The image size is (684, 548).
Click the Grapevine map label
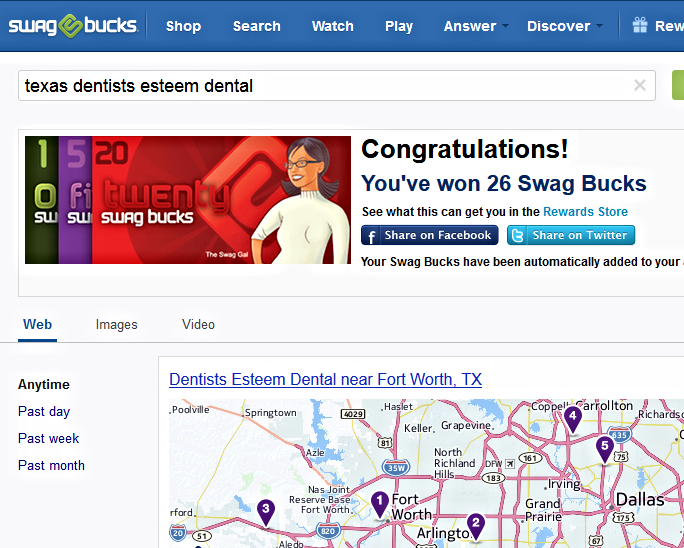466,425
